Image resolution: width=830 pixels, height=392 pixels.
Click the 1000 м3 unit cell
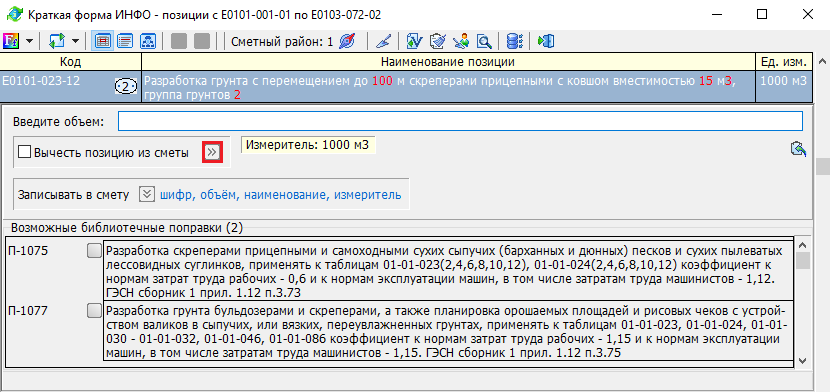(x=783, y=86)
